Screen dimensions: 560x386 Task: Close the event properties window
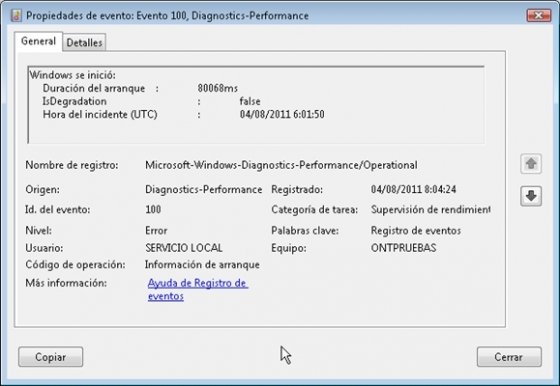pos(538,15)
